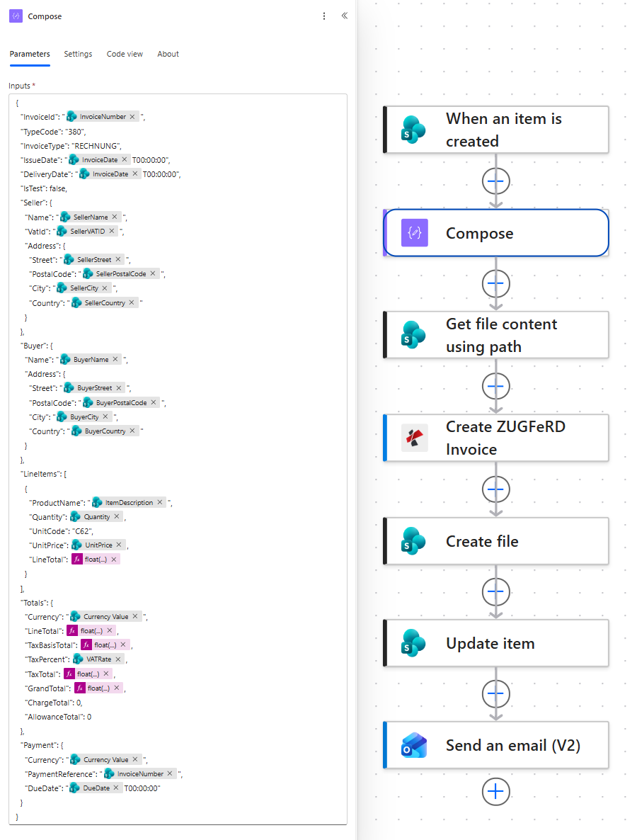Click the purple Compose icon on flow card
The image size is (637, 840).
414,233
